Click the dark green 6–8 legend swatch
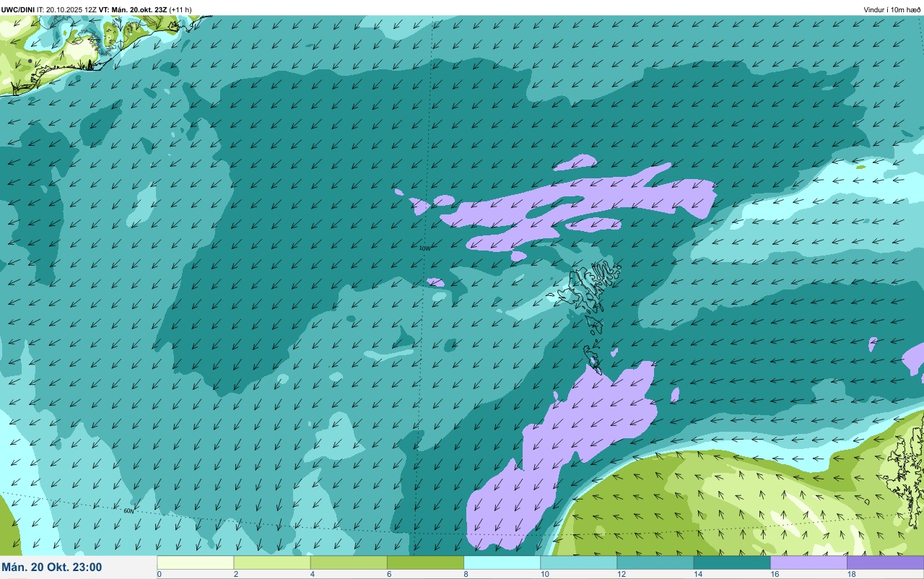Image resolution: width=924 pixels, height=579 pixels. tap(425, 562)
